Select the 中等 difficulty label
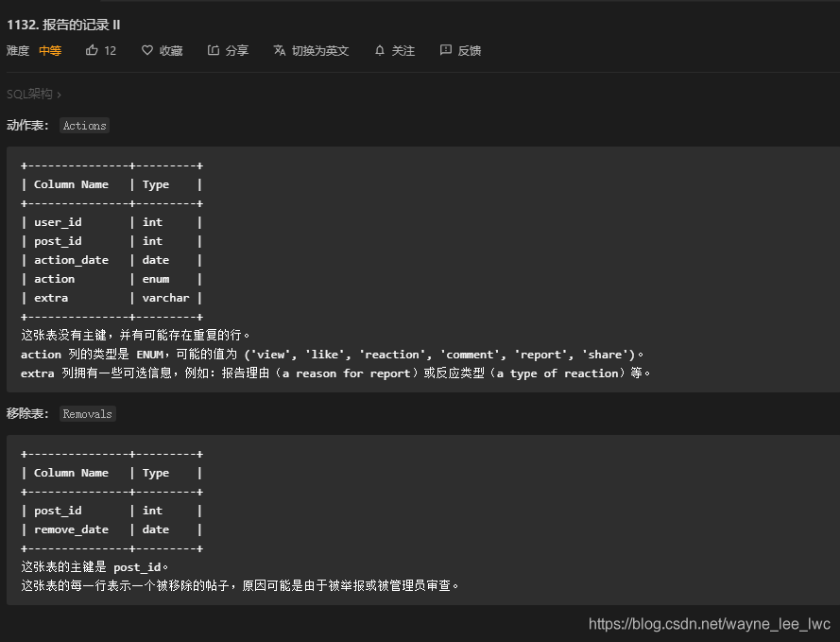 click(50, 51)
